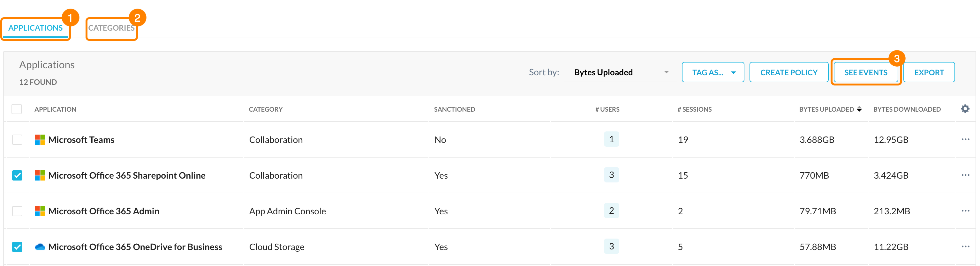Click the user count badge for Microsoft Teams
The image size is (980, 266).
[x=611, y=139]
